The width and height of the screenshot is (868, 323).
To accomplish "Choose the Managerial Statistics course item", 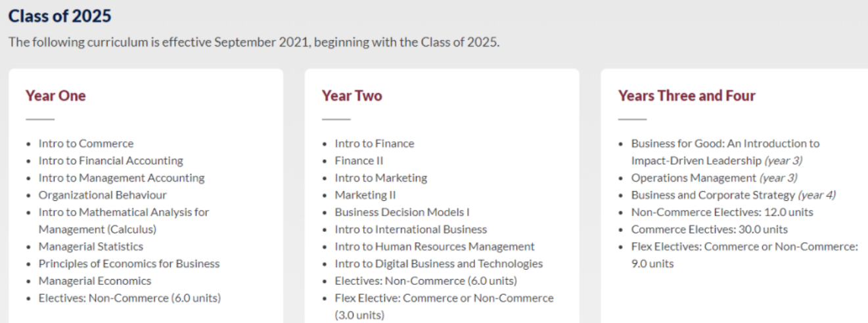I will pyautogui.click(x=91, y=247).
